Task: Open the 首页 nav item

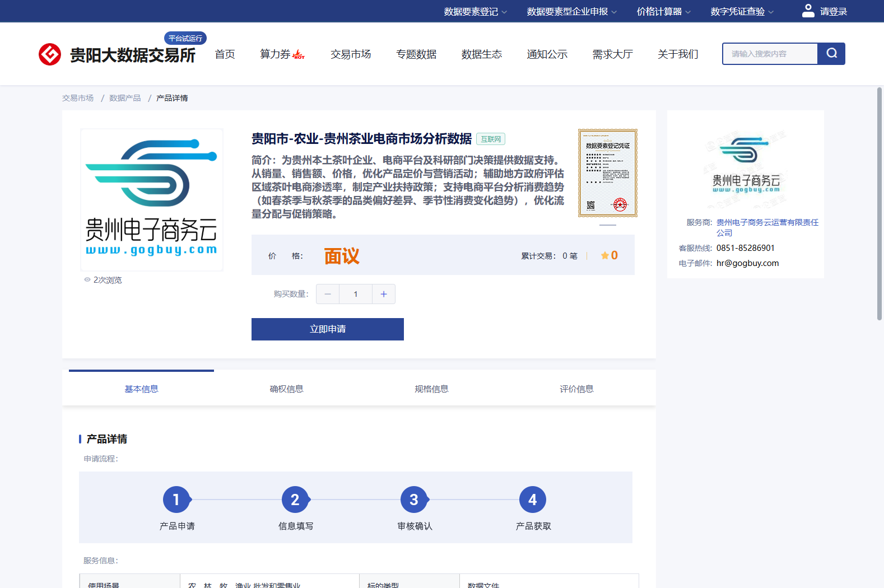Action: click(225, 54)
